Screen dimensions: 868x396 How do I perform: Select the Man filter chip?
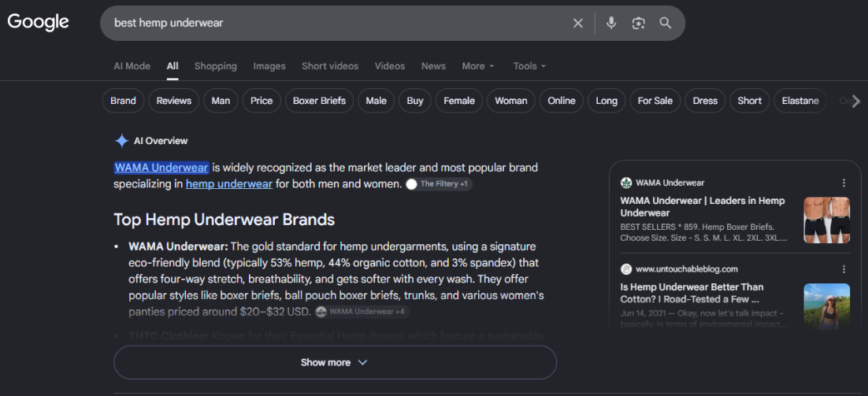pyautogui.click(x=221, y=101)
